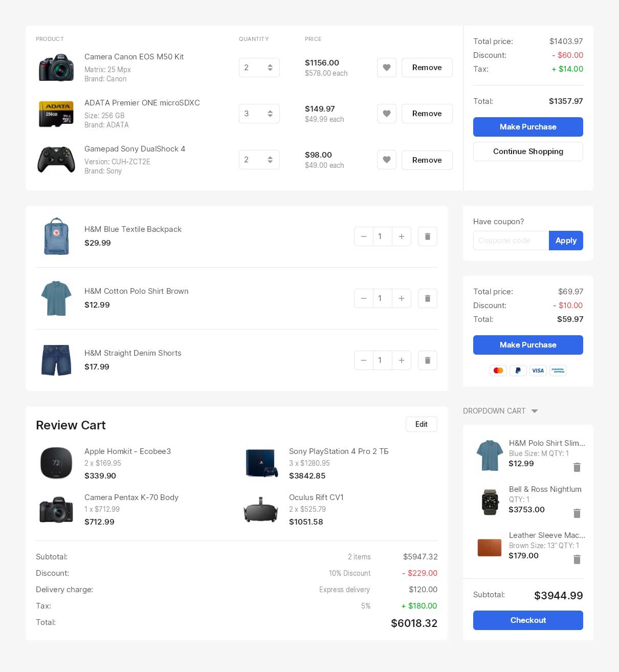This screenshot has width=619, height=672.
Task: Favorite the Gamepad Sony DualShock 4
Action: coord(387,160)
